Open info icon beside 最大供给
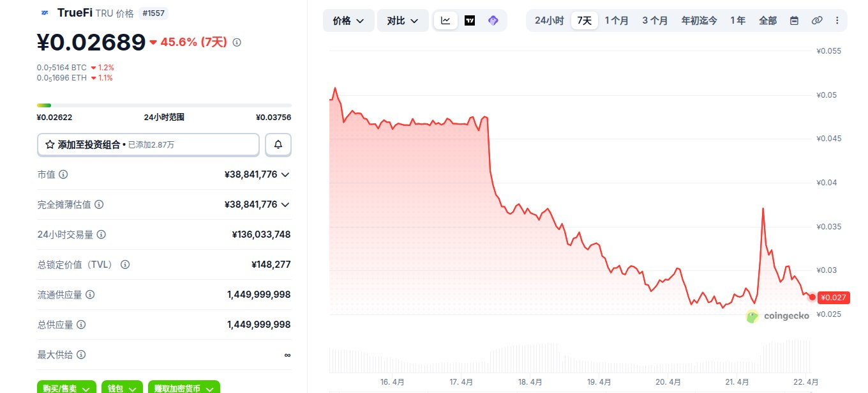The image size is (868, 393). (x=81, y=355)
